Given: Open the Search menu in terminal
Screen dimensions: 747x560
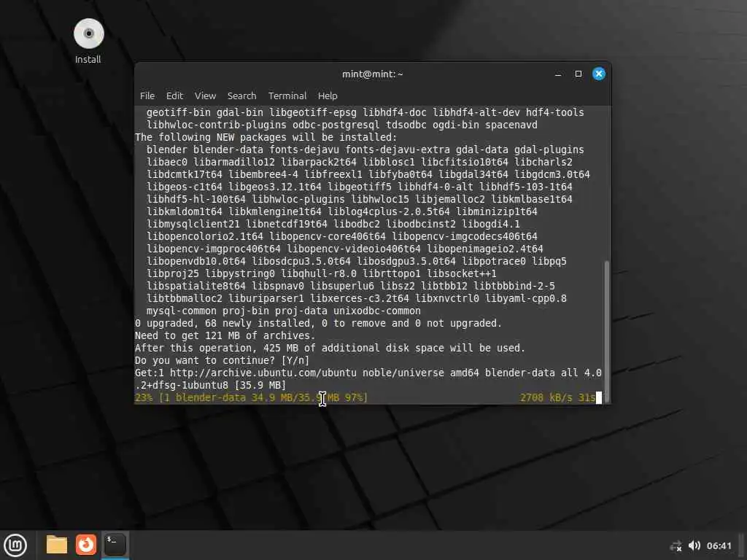Looking at the screenshot, I should pos(241,96).
